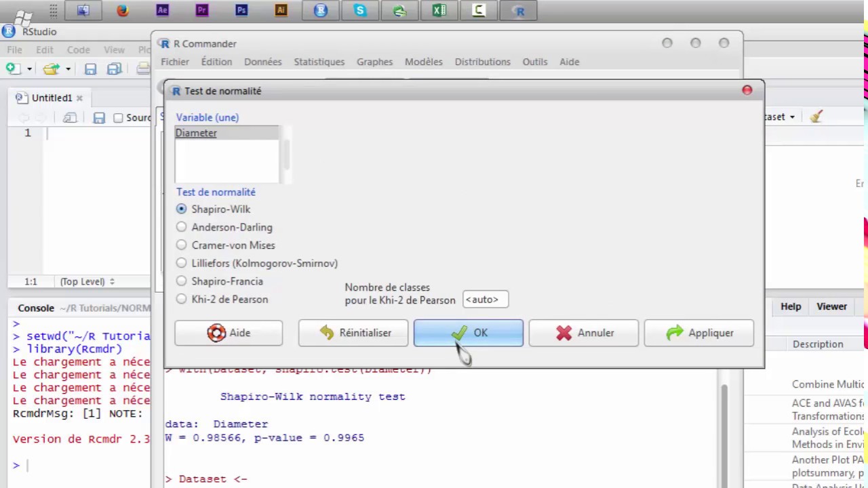Click the Nombre de classes <auto> field
This screenshot has height=488, width=868.
pyautogui.click(x=486, y=300)
